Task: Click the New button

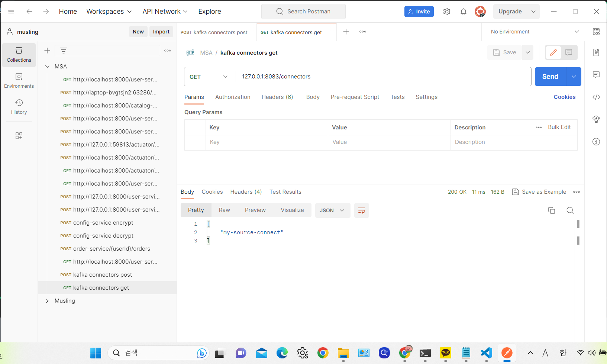Action: tap(138, 32)
